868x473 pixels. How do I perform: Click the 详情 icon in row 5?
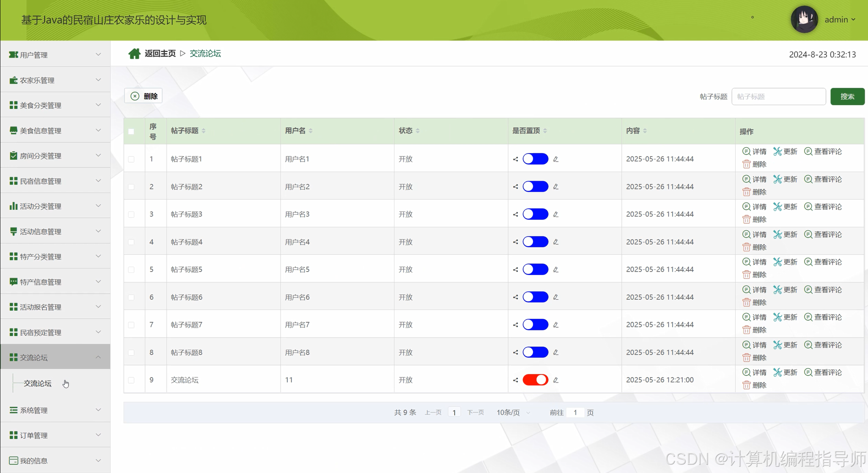pos(746,262)
